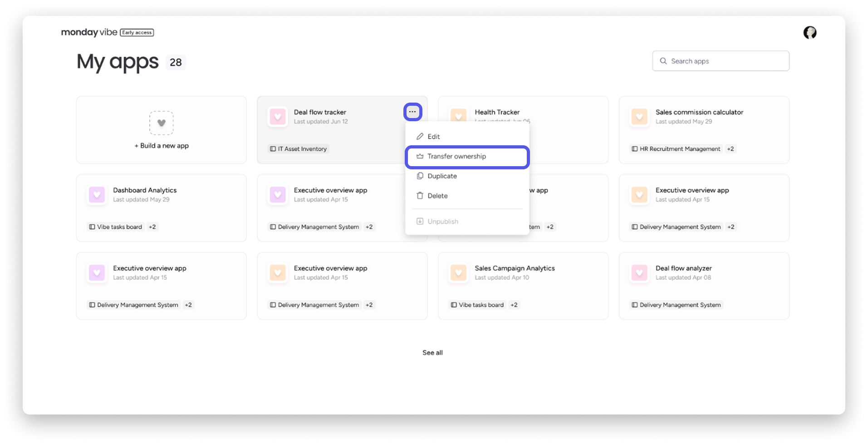The height and width of the screenshot is (444, 868).
Task: Select Edit from the context menu
Action: 467,137
